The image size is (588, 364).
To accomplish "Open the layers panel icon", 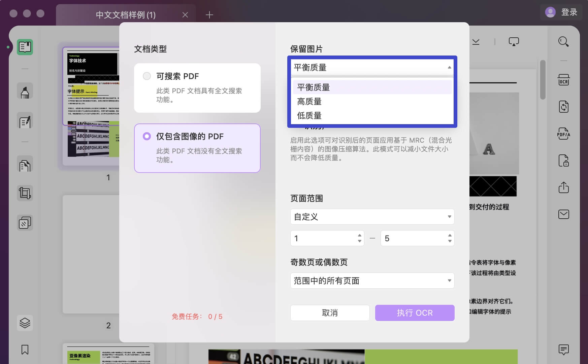I will [x=25, y=323].
